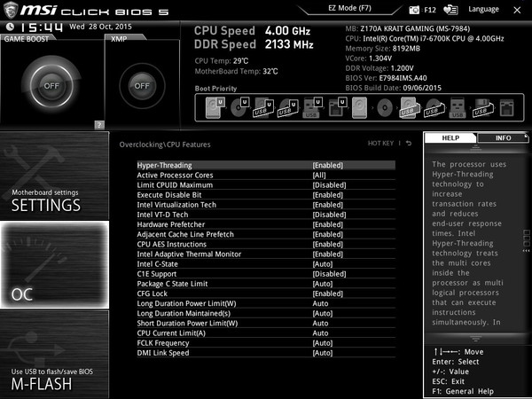This screenshot has height=399, width=532.
Task: Open the OC overclocking section
Action: tap(54, 264)
